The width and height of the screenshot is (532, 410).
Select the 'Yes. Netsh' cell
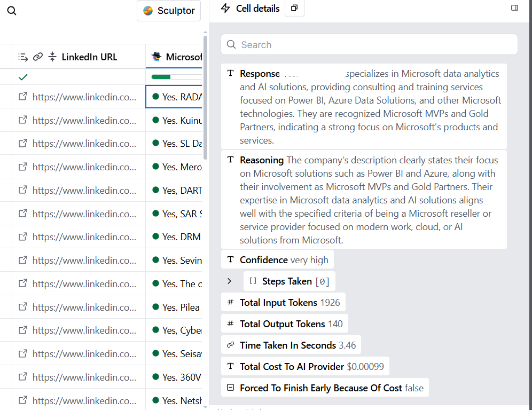coord(174,400)
